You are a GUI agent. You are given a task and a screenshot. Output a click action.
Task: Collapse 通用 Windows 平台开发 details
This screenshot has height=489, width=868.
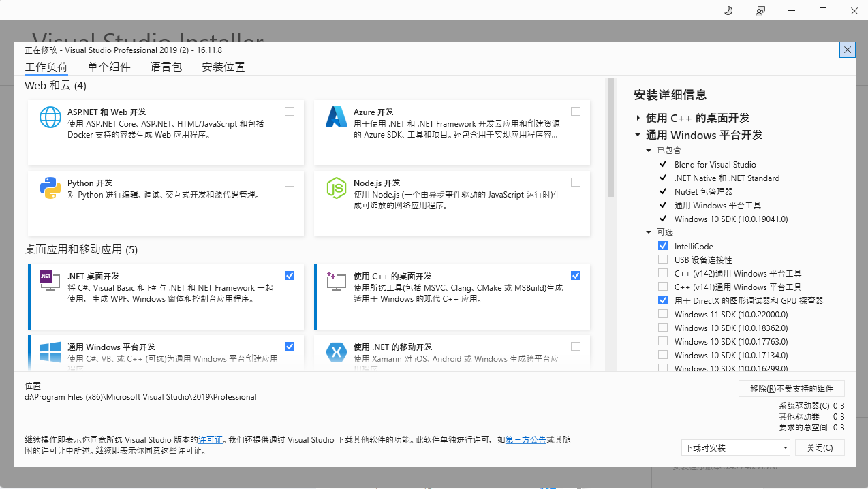click(638, 136)
